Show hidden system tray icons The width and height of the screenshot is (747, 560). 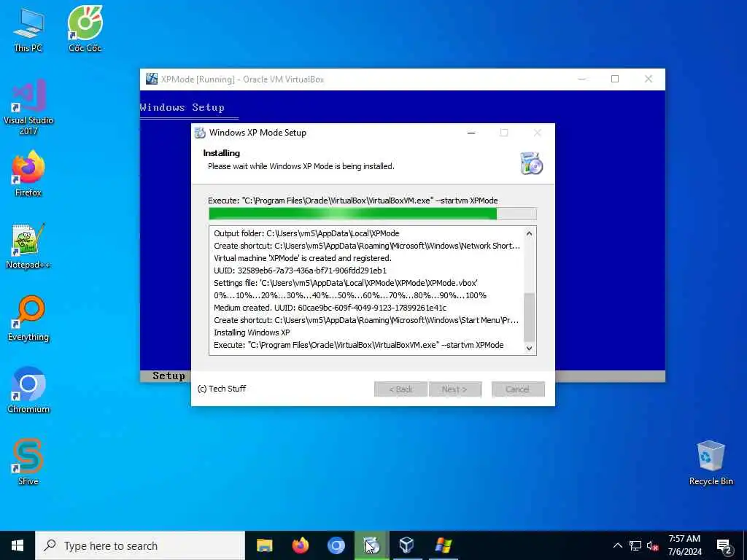point(617,545)
